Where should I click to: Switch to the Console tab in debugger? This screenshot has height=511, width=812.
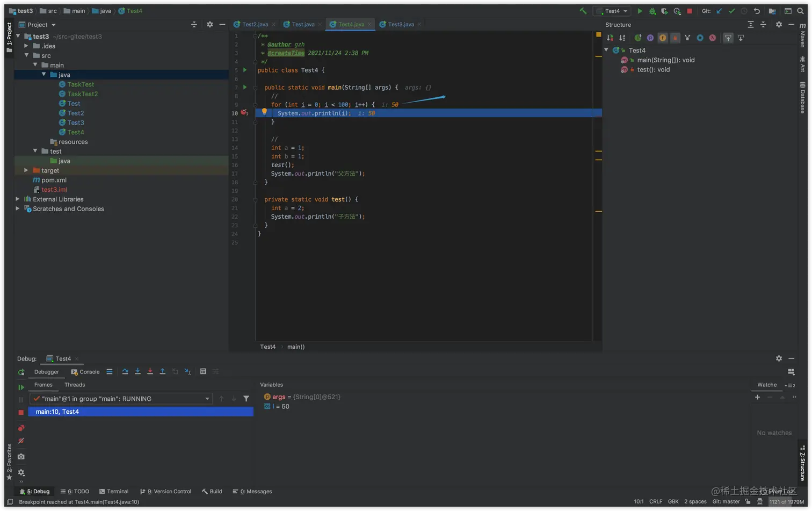[85, 372]
